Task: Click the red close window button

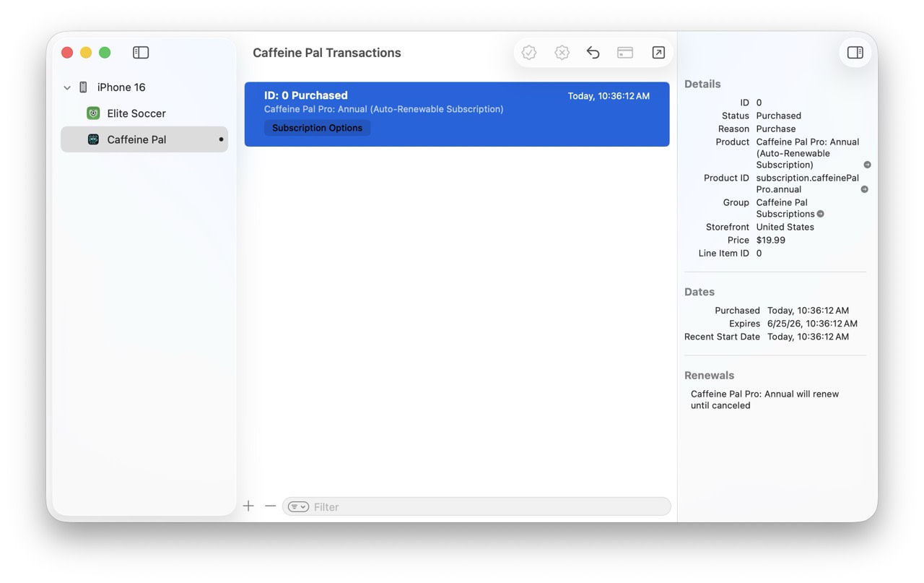Action: [x=67, y=53]
